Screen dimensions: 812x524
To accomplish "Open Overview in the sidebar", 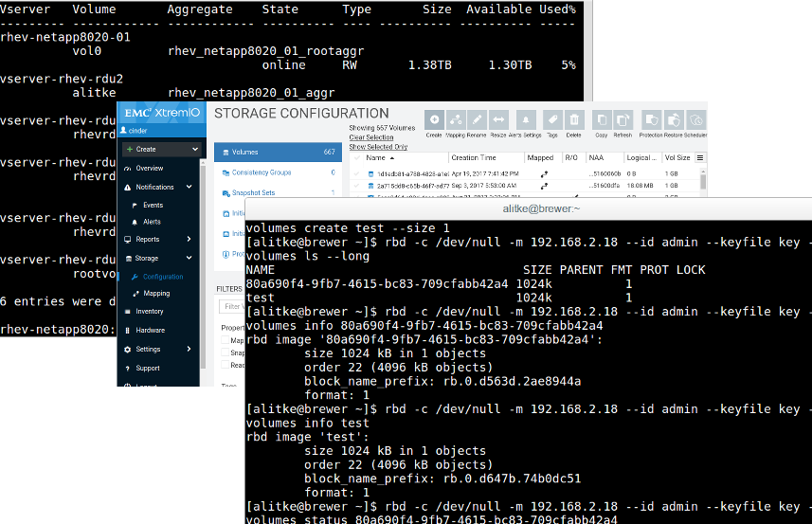I will [x=149, y=169].
